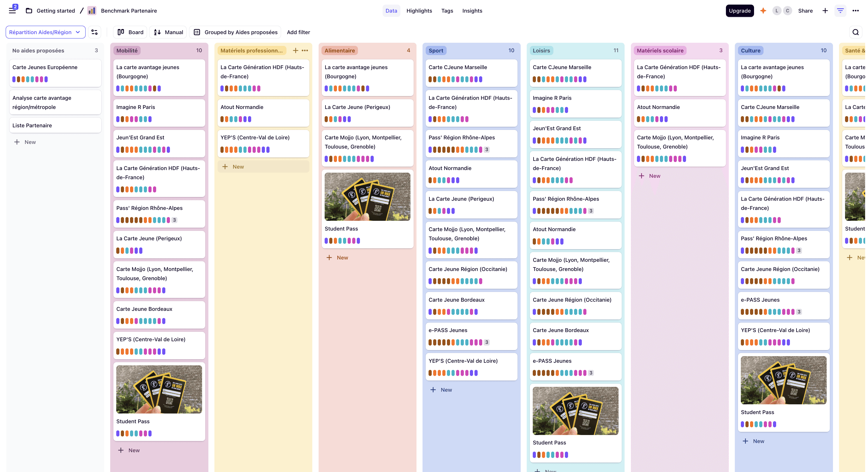868x472 pixels.
Task: Switch to the Highlights tab
Action: (419, 11)
